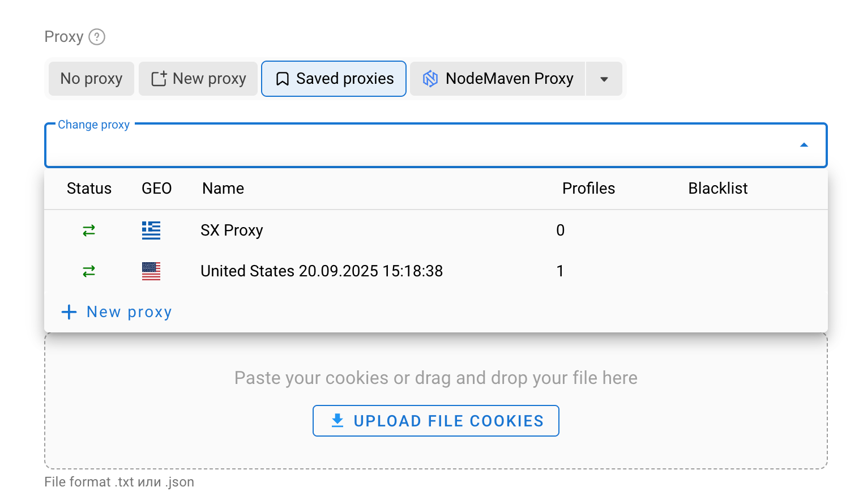Select United States 20.09.2025 15:18:38 proxy

322,271
